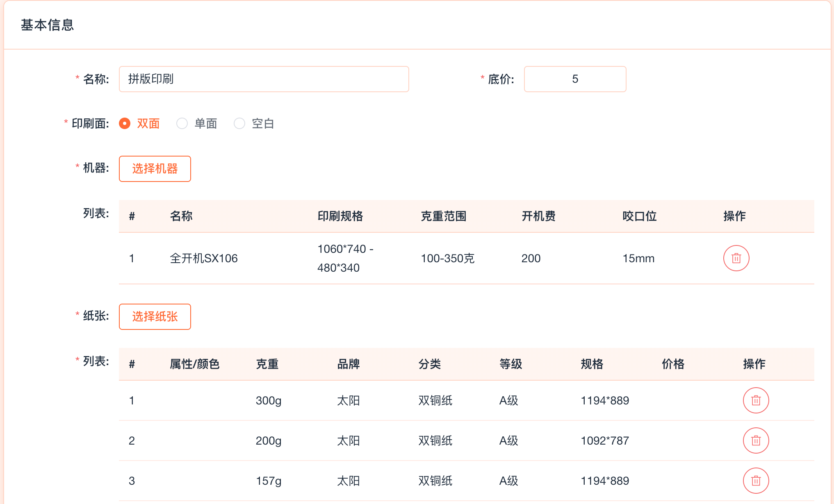Click the 属性/颜色 column header
The image size is (834, 504).
(x=194, y=364)
